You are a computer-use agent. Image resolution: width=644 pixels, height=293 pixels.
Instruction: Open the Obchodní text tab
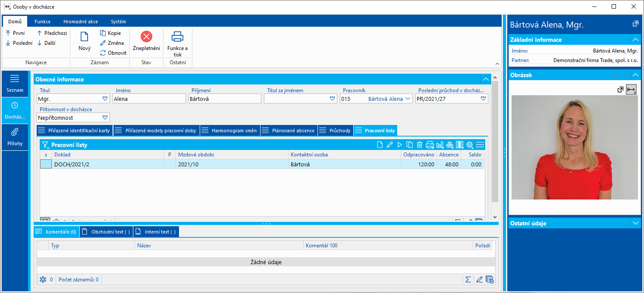click(107, 232)
